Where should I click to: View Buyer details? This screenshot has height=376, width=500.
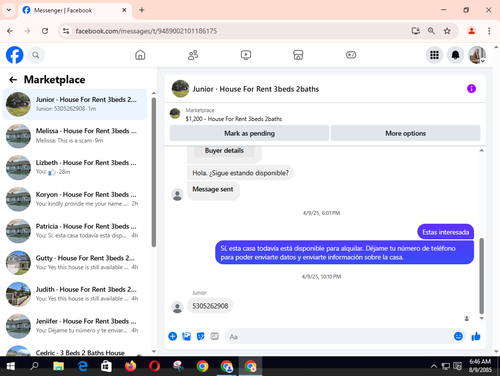pyautogui.click(x=224, y=151)
